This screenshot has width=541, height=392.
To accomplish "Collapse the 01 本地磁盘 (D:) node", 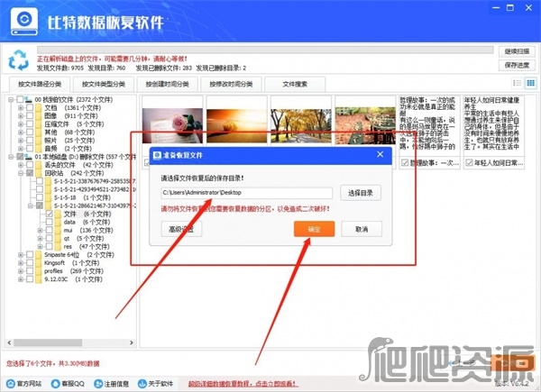I will tap(11, 157).
